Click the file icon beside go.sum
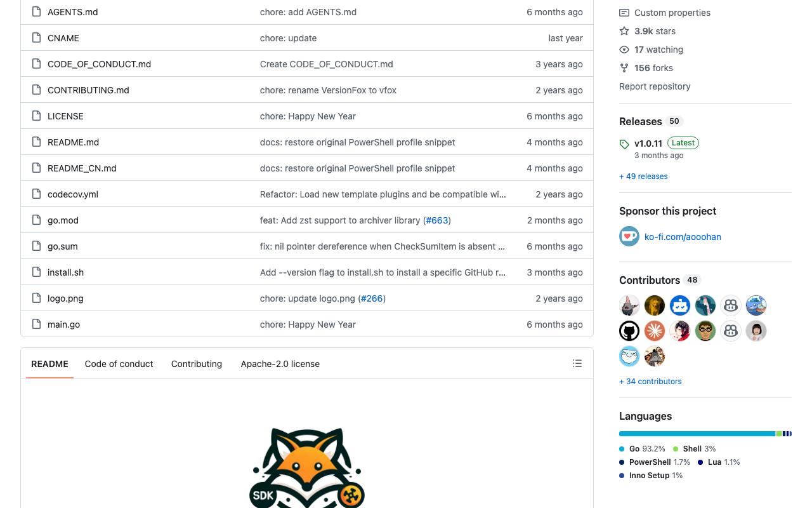Image resolution: width=812 pixels, height=508 pixels. [x=36, y=246]
